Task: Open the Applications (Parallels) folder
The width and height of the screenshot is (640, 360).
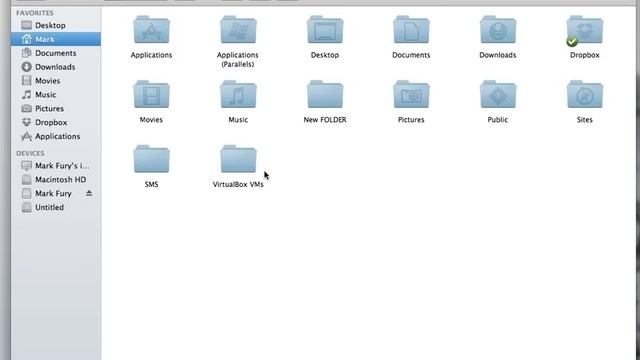Action: click(x=238, y=30)
